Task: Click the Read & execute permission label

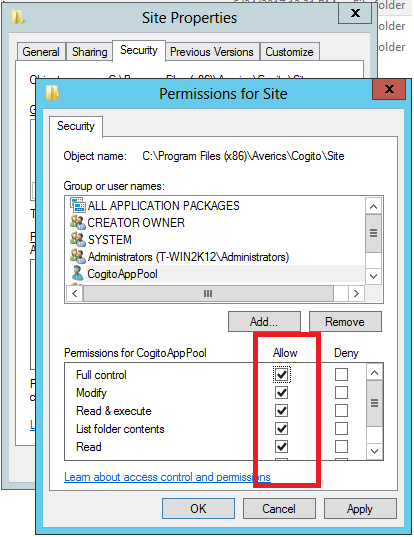Action: pyautogui.click(x=114, y=411)
